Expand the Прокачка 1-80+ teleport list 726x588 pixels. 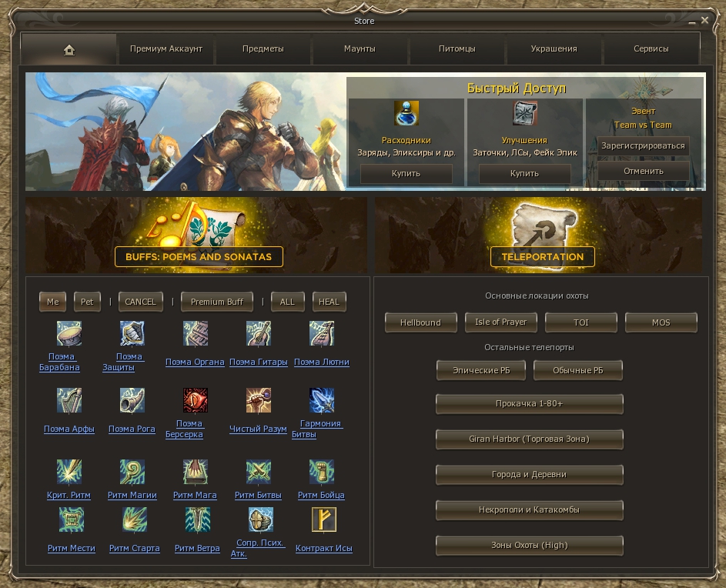[x=529, y=404]
